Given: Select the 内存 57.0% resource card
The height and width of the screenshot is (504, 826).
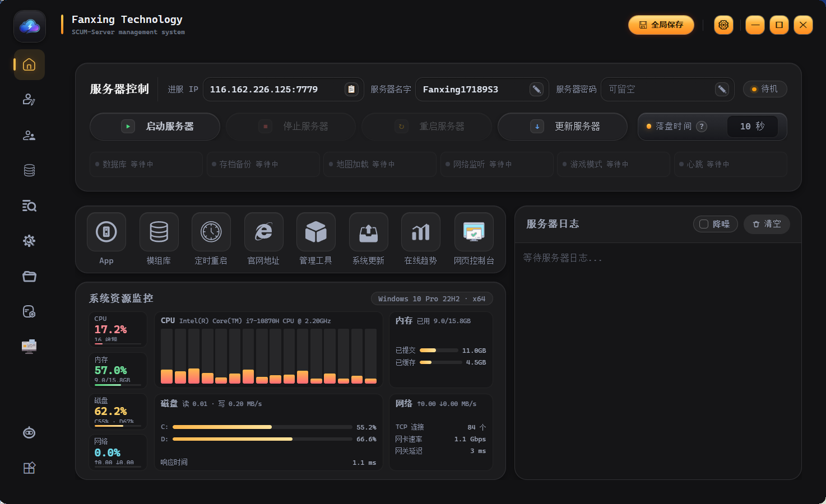Looking at the screenshot, I should click(x=118, y=370).
